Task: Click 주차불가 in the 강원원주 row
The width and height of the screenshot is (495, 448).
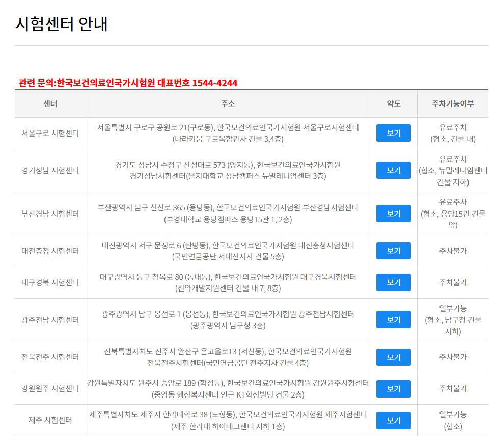Action: click(x=453, y=388)
